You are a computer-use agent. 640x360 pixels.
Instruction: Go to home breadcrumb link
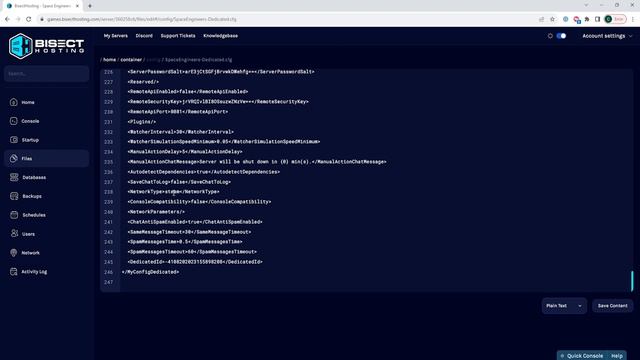109,60
